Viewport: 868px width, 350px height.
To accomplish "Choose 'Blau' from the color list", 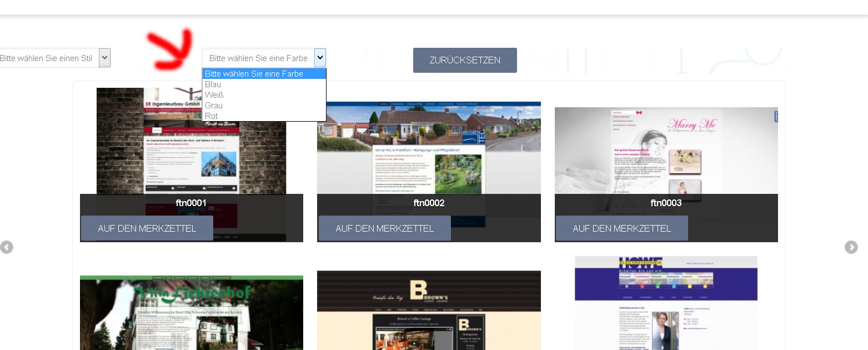I will tap(264, 84).
